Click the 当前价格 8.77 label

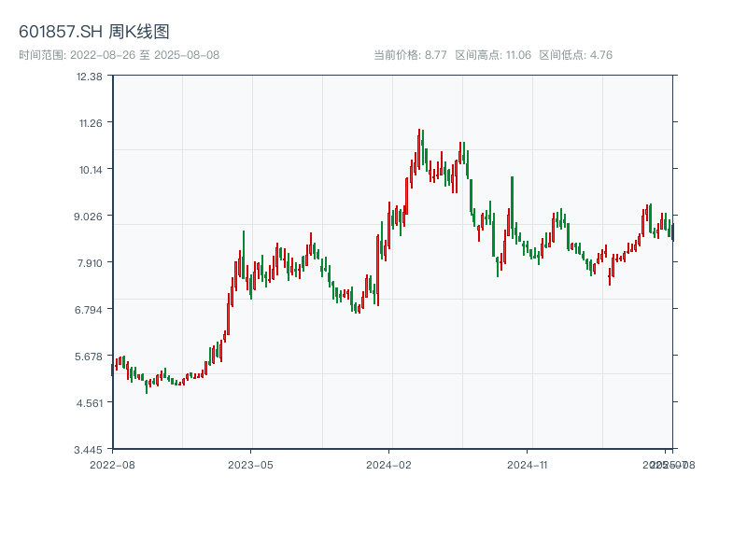click(410, 55)
